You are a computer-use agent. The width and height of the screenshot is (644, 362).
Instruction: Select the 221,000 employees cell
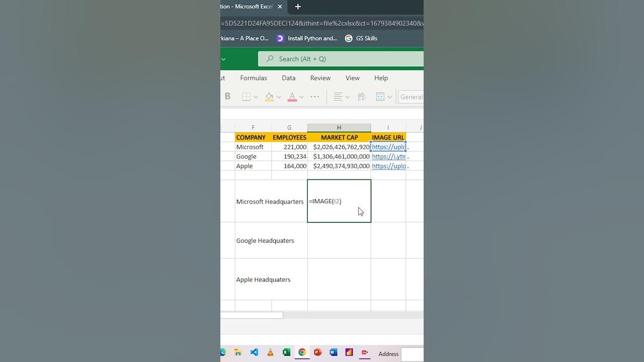click(x=289, y=147)
